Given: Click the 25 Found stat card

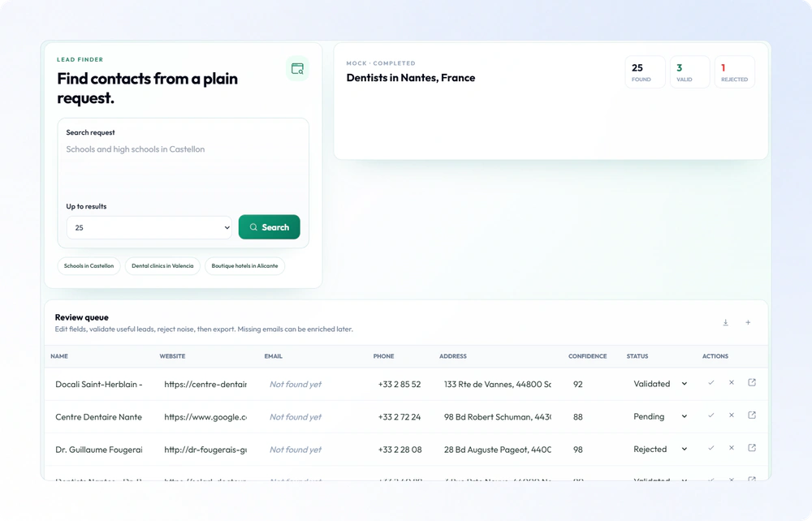Looking at the screenshot, I should click(645, 72).
